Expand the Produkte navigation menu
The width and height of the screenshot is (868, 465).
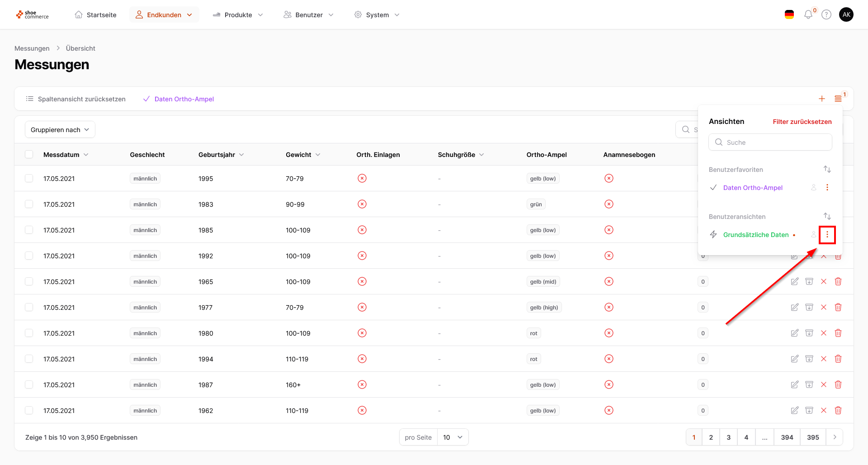(238, 15)
